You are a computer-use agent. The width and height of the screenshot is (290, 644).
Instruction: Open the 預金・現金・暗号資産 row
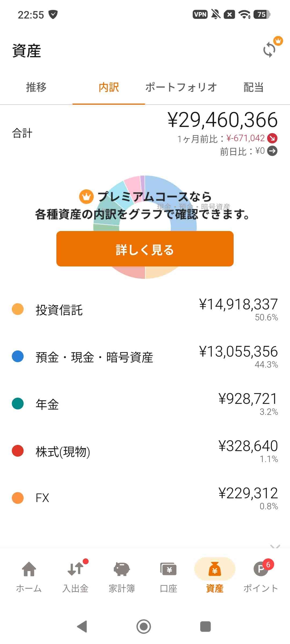point(145,357)
